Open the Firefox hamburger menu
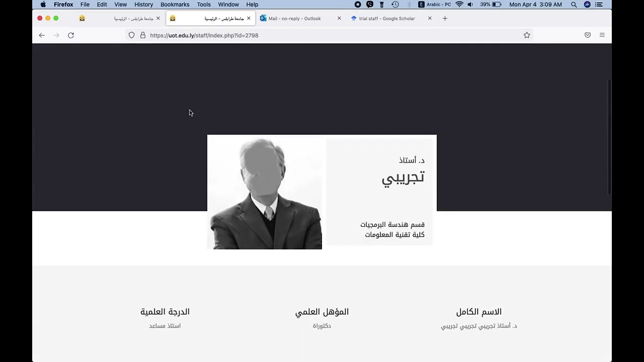Viewport: 644px width, 362px height. pos(602,35)
